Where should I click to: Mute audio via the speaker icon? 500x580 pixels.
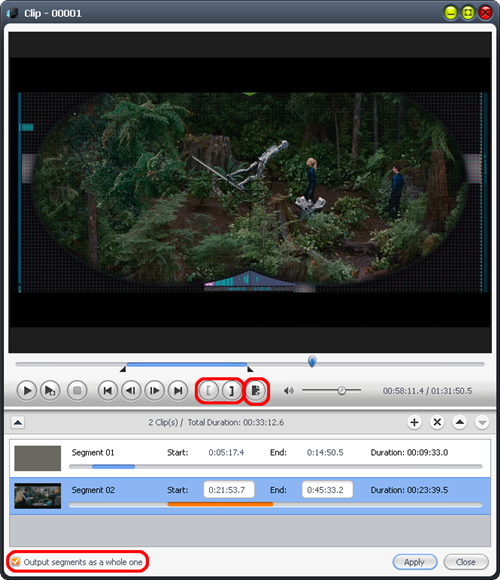(289, 391)
